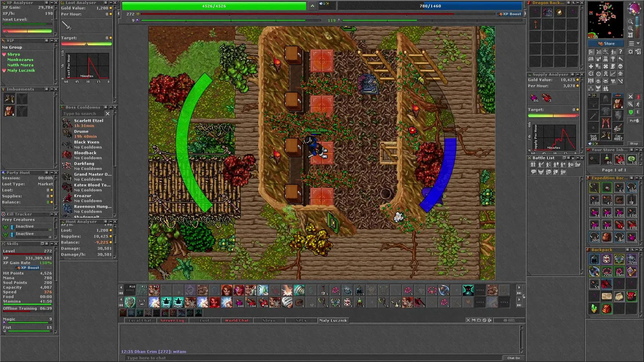Focus the boss search field
644x362 pixels.
pos(83,114)
